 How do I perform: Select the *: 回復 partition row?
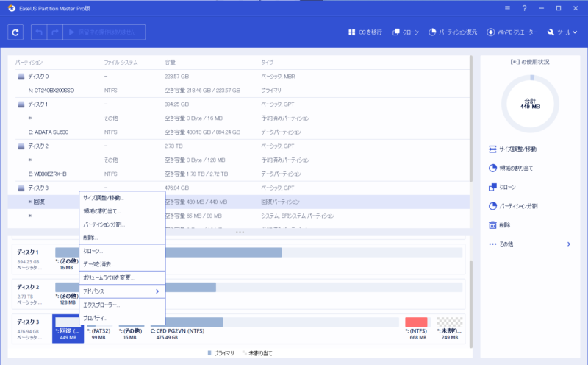[x=238, y=202]
